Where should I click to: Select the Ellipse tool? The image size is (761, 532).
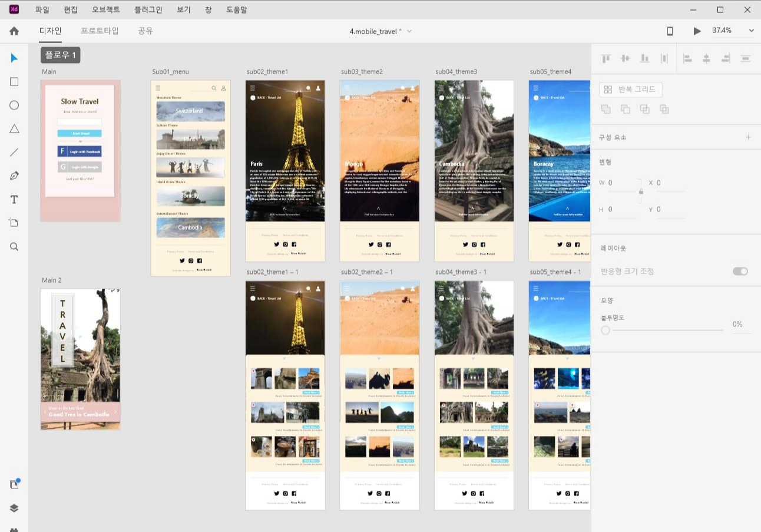point(14,105)
